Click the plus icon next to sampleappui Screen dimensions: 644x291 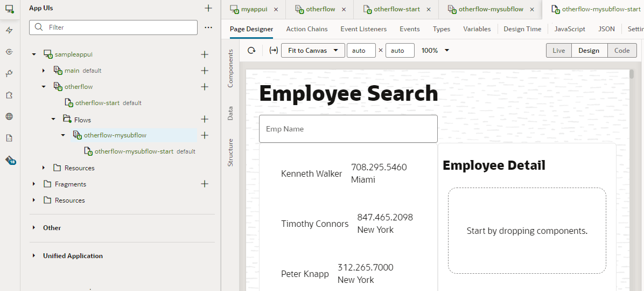[x=205, y=54]
